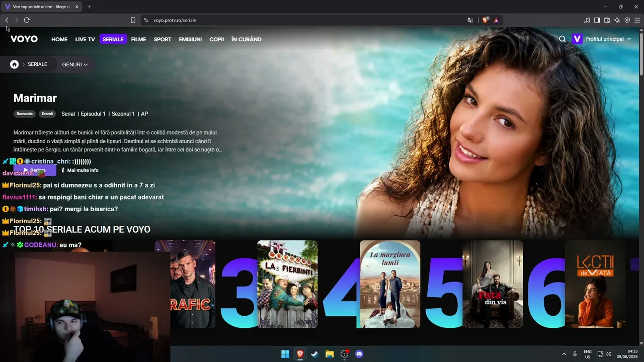Image resolution: width=644 pixels, height=362 pixels.
Task: Open the 'Lecții de viață' series poster
Action: [x=595, y=284]
